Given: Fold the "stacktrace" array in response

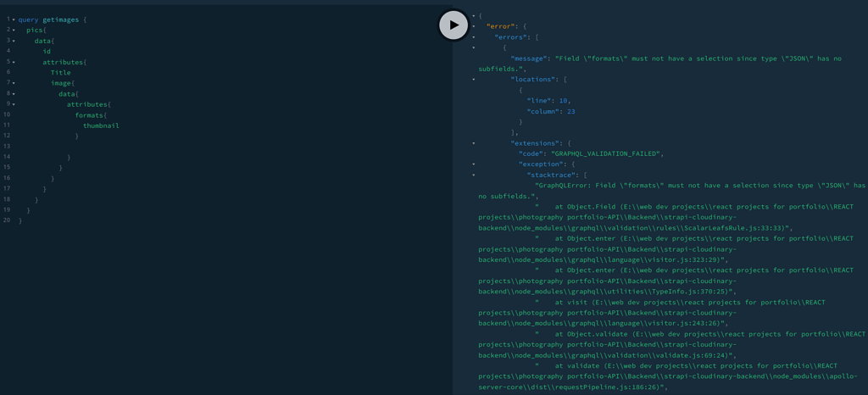Looking at the screenshot, I should click(x=474, y=175).
